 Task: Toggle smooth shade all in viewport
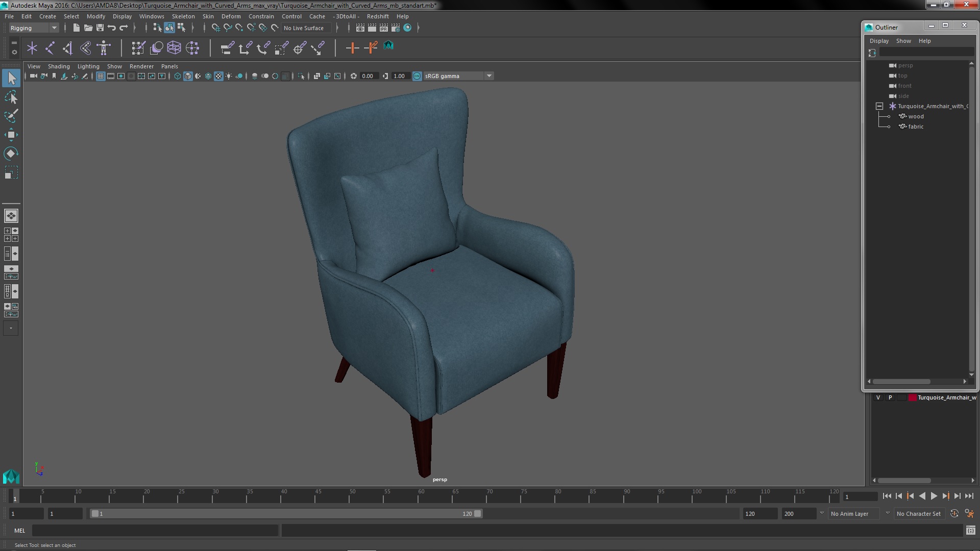pyautogui.click(x=188, y=76)
